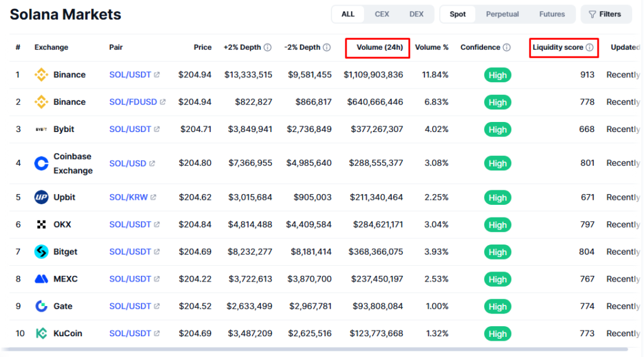Click info icon next to -2% Depth
The image size is (644, 357).
326,47
